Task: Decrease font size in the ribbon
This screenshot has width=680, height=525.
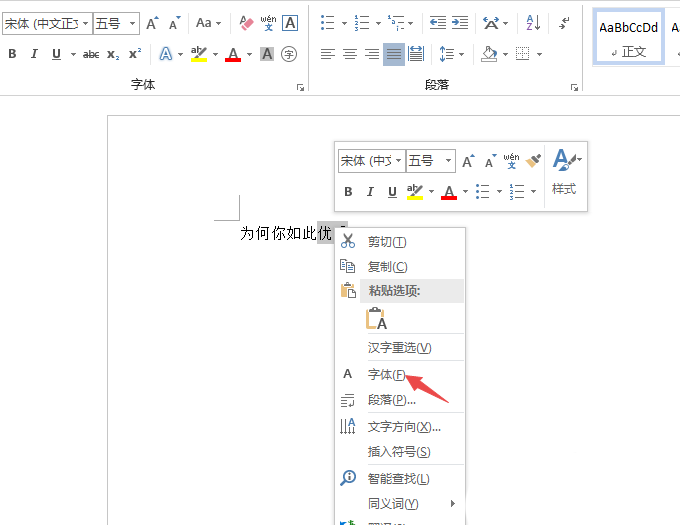Action: [175, 23]
